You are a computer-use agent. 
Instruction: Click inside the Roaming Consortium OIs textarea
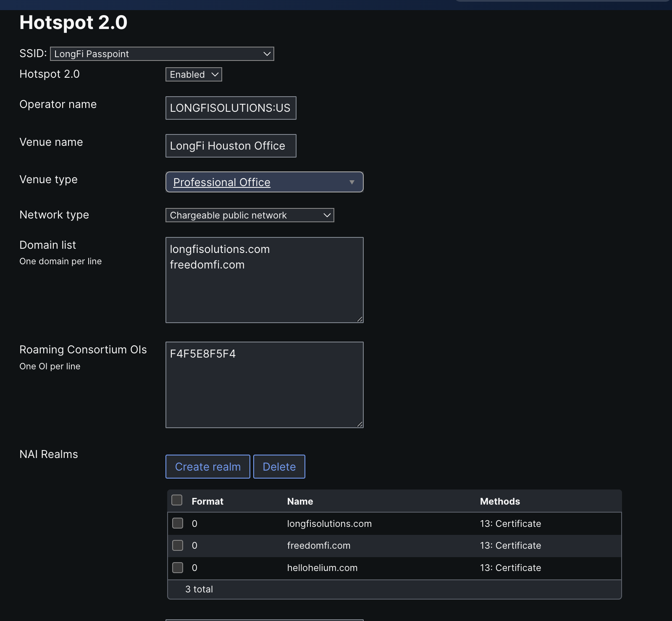(x=265, y=385)
